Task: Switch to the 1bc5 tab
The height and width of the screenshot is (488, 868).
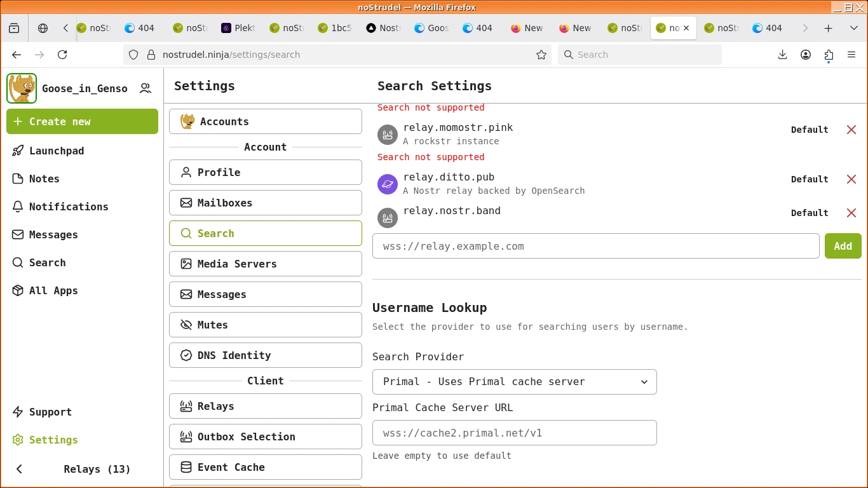Action: [x=336, y=28]
